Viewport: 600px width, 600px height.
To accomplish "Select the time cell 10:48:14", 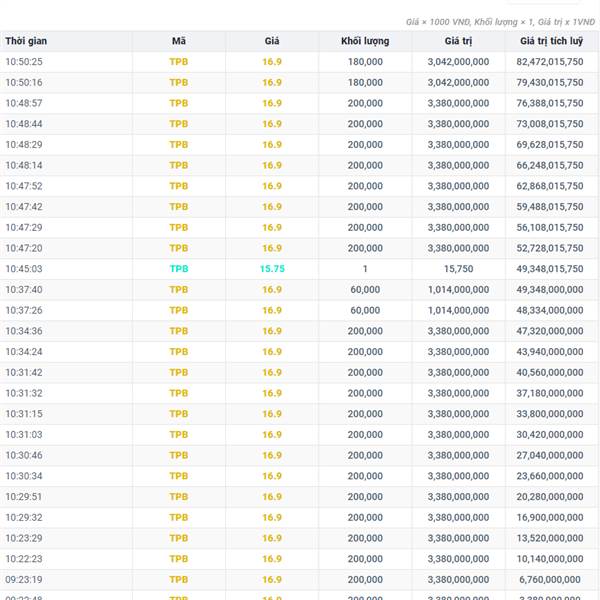I will click(24, 165).
